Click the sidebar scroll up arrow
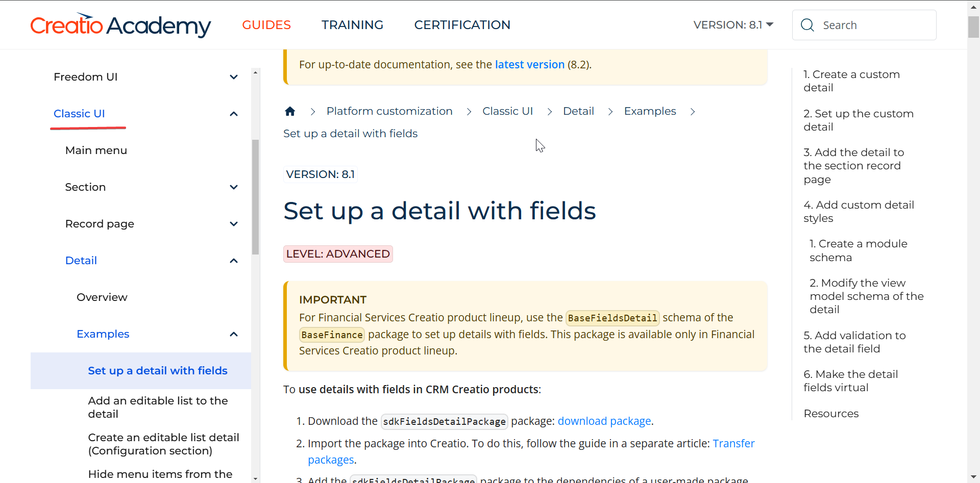 [x=255, y=72]
